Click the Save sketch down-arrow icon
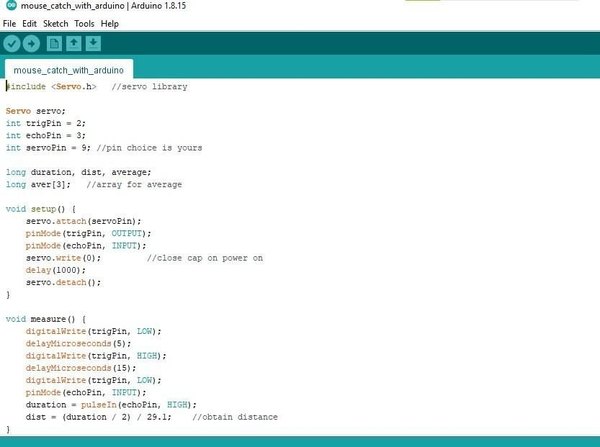 [x=93, y=44]
